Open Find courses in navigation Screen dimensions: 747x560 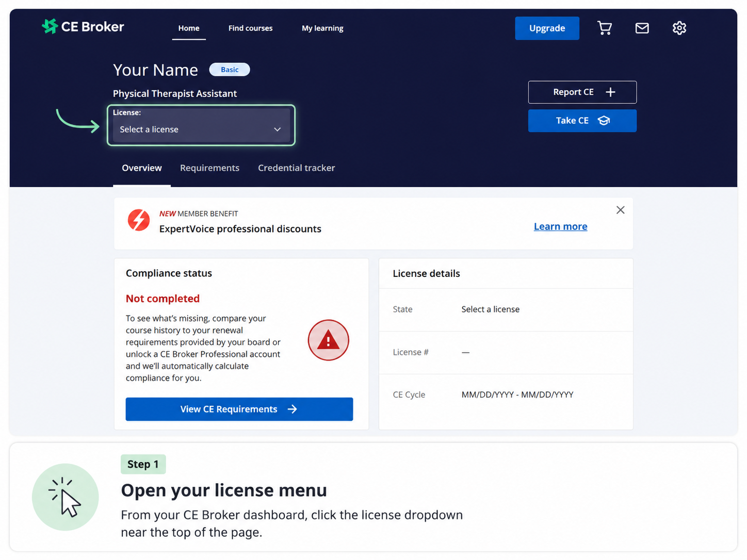coord(250,28)
